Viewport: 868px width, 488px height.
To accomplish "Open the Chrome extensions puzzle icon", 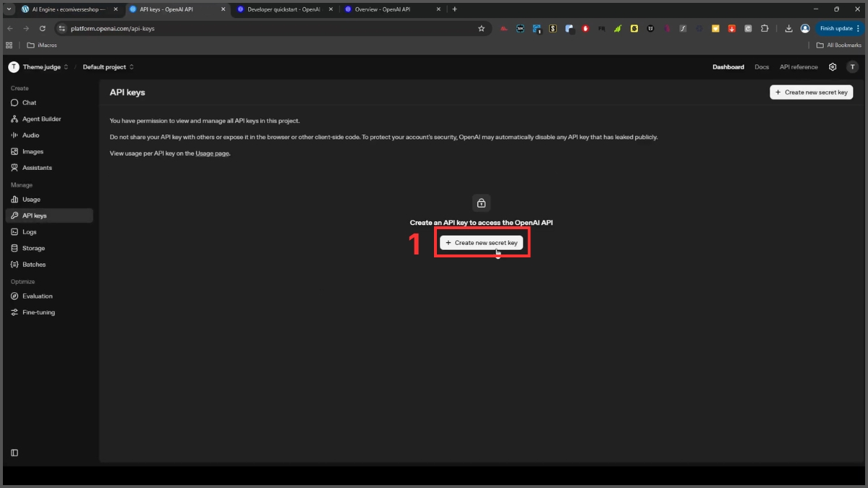I will tap(765, 28).
